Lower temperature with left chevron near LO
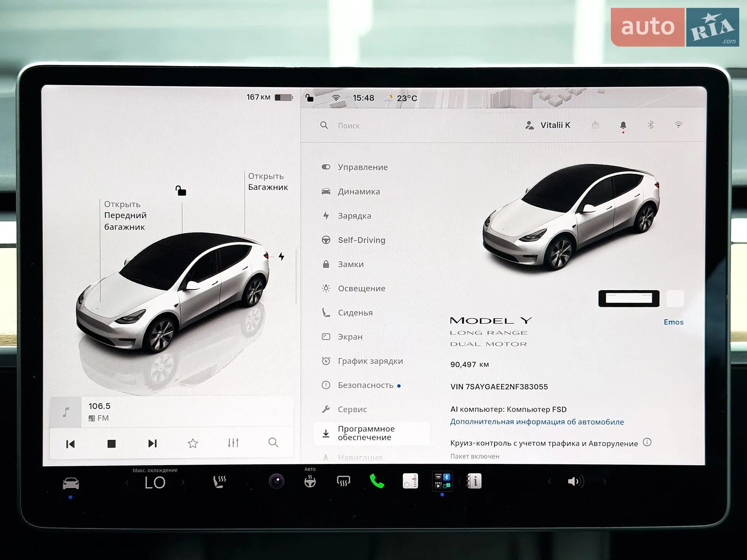Screen dimensions: 747x560 pyautogui.click(x=127, y=483)
